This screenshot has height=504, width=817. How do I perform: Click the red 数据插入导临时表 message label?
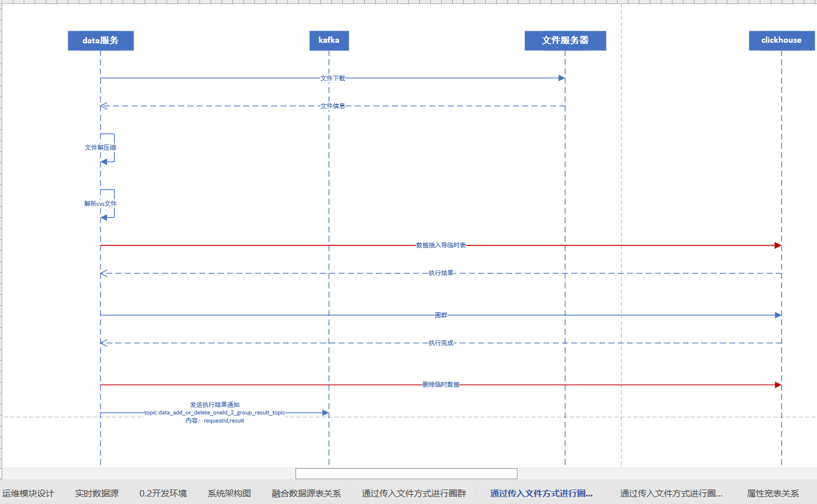click(x=441, y=245)
